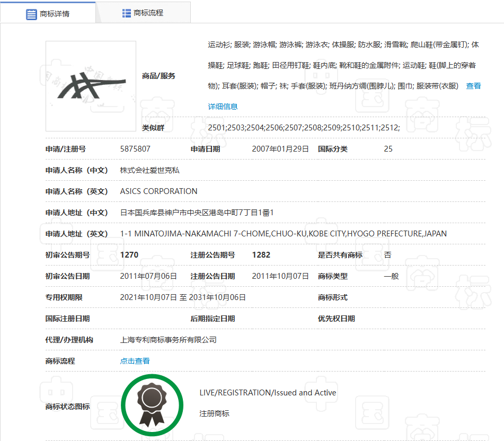504x441 pixels.
Task: Select the application date 2007年01月29日
Action: pos(280,149)
